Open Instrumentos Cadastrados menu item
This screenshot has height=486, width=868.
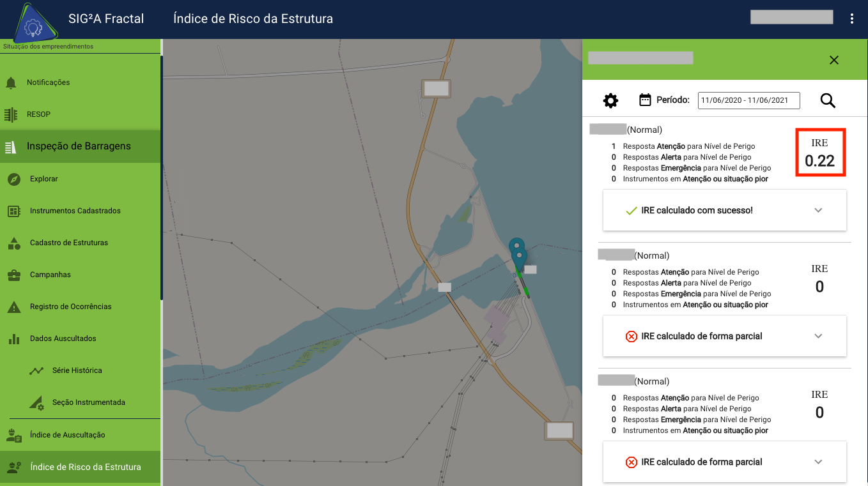[x=80, y=211]
